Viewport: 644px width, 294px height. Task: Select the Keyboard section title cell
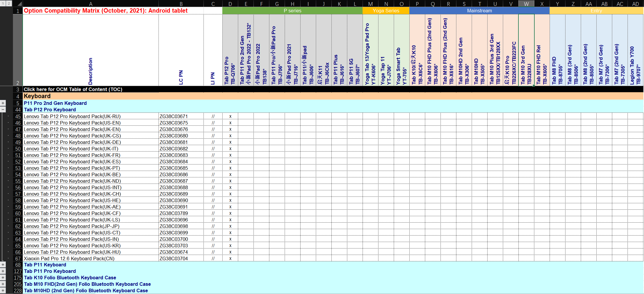pyautogui.click(x=91, y=96)
